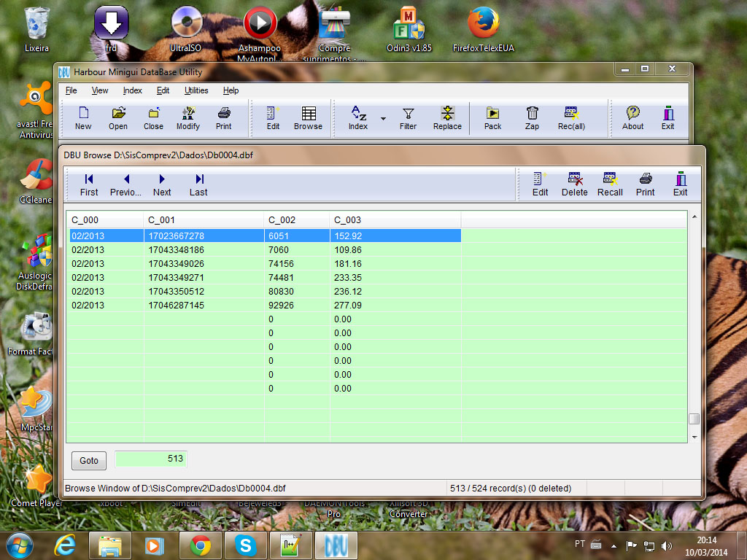The height and width of the screenshot is (560, 747).
Task: Open the Pack tool in toolbar
Action: [x=492, y=117]
